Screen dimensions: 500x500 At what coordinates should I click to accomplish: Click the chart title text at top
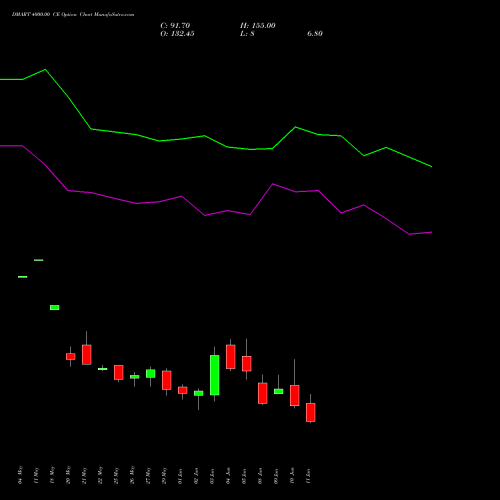(x=73, y=15)
